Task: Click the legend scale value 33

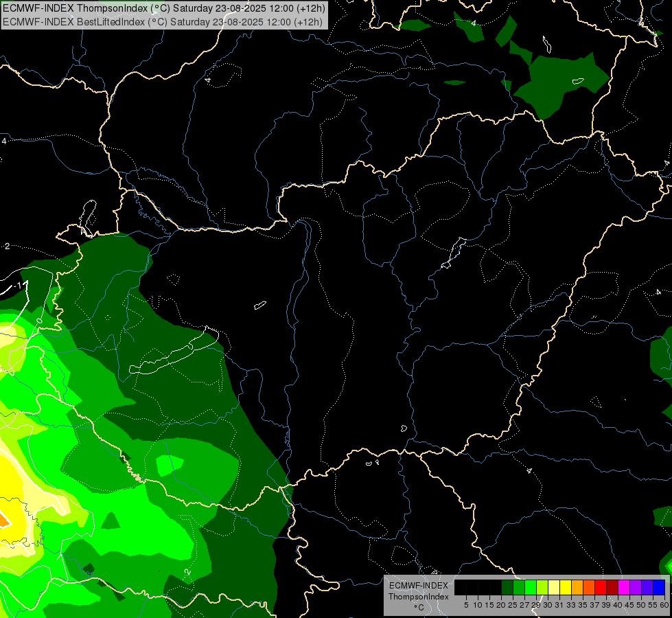Action: click(x=571, y=605)
